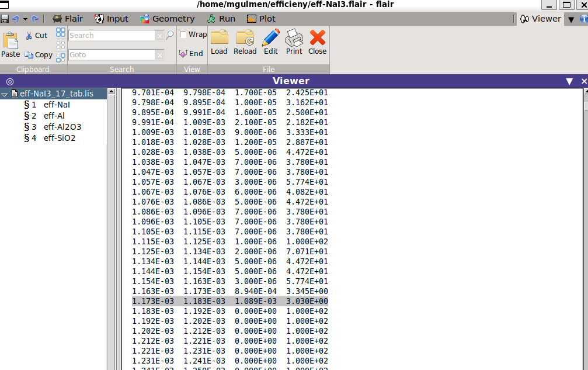The width and height of the screenshot is (588, 370).
Task: Click the Cut scissors icon
Action: click(x=29, y=36)
